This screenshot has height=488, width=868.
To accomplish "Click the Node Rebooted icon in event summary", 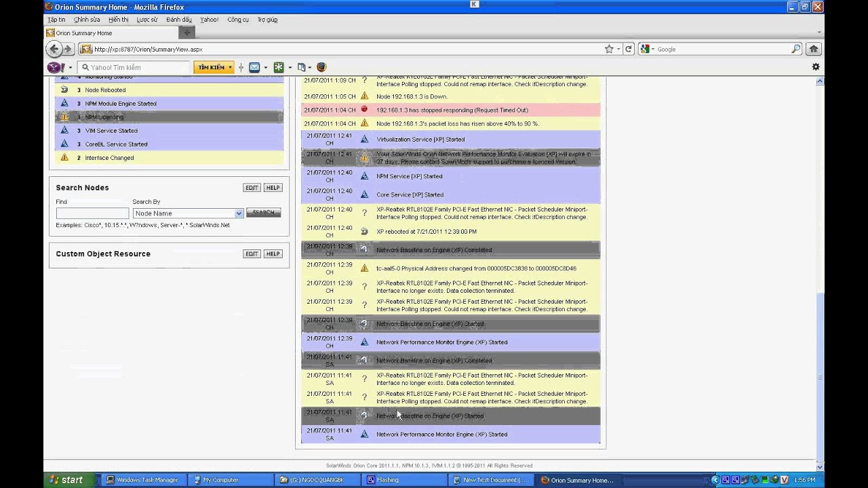I will tap(64, 89).
